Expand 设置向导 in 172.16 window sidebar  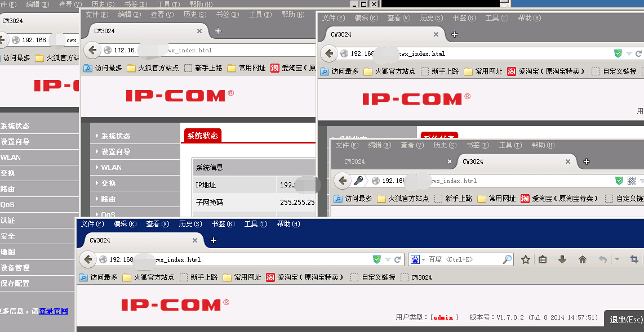tap(135, 151)
